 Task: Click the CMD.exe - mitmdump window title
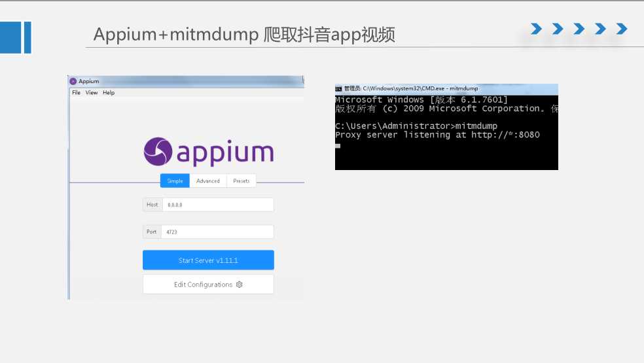click(x=411, y=88)
